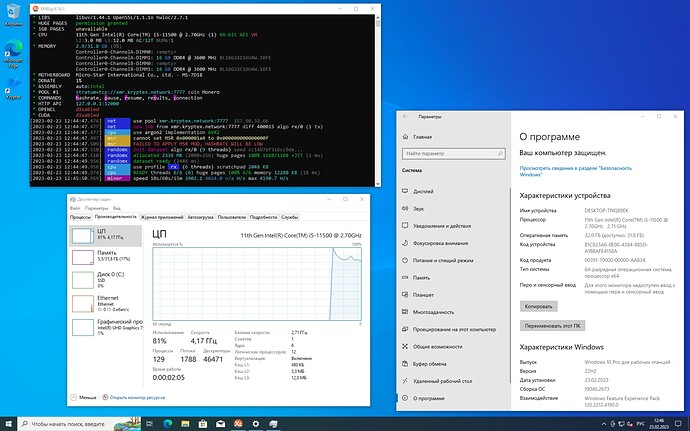Open Файл menu in Task Manager
Image resolution: width=690 pixels, height=431 pixels.
(x=75, y=208)
